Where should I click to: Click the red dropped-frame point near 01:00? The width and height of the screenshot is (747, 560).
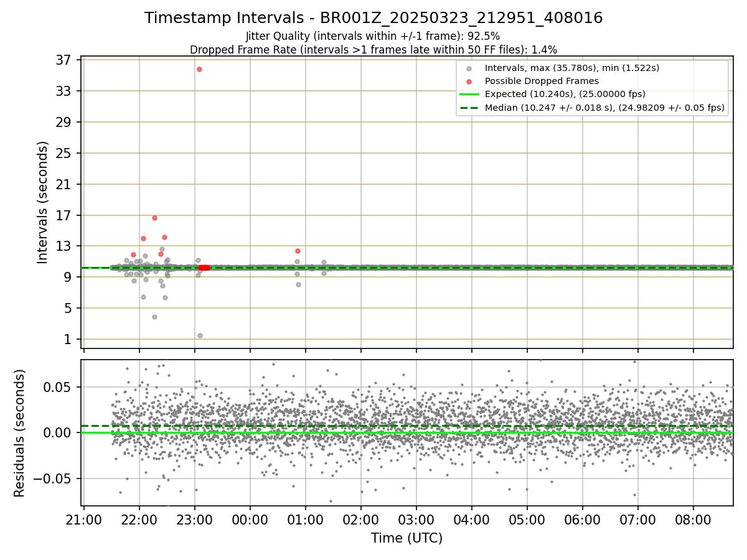point(298,251)
